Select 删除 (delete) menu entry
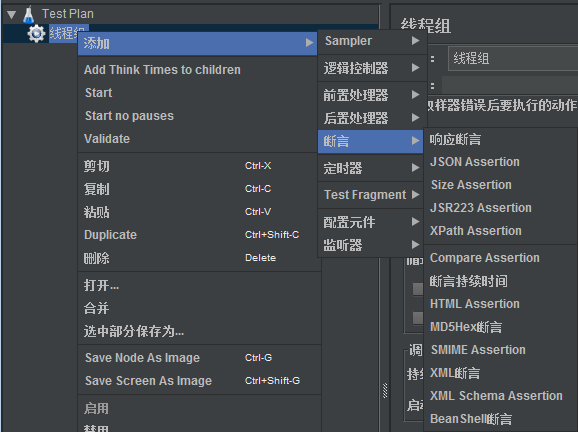This screenshot has height=432, width=578. coord(198,258)
